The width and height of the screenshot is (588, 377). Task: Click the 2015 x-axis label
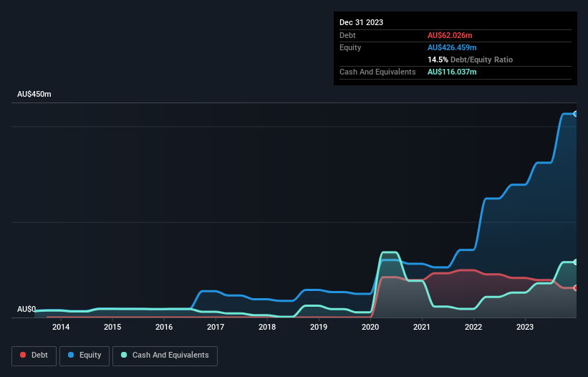coord(112,327)
